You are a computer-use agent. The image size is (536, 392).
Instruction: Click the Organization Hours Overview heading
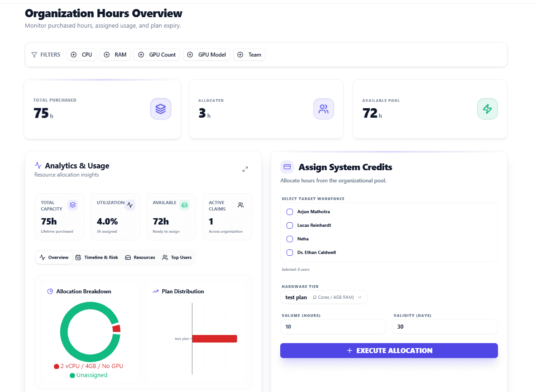[104, 13]
